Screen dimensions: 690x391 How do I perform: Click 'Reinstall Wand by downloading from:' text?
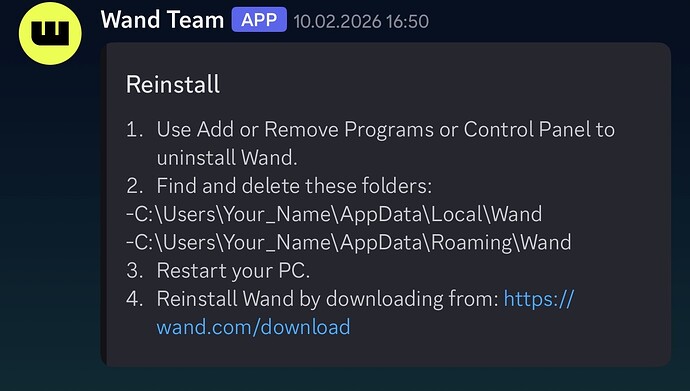(x=327, y=299)
